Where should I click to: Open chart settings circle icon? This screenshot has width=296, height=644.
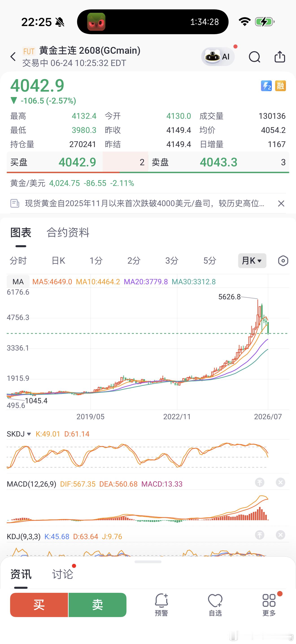tap(283, 261)
